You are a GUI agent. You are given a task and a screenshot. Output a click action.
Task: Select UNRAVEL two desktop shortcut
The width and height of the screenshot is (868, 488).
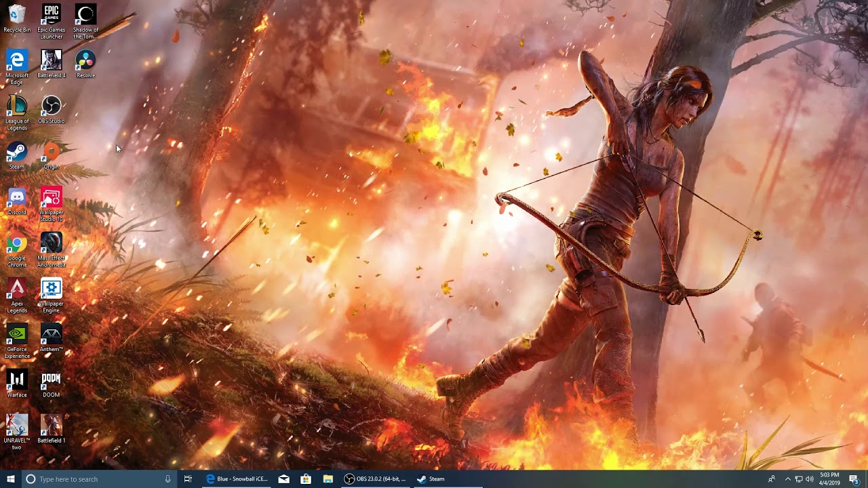(x=17, y=432)
